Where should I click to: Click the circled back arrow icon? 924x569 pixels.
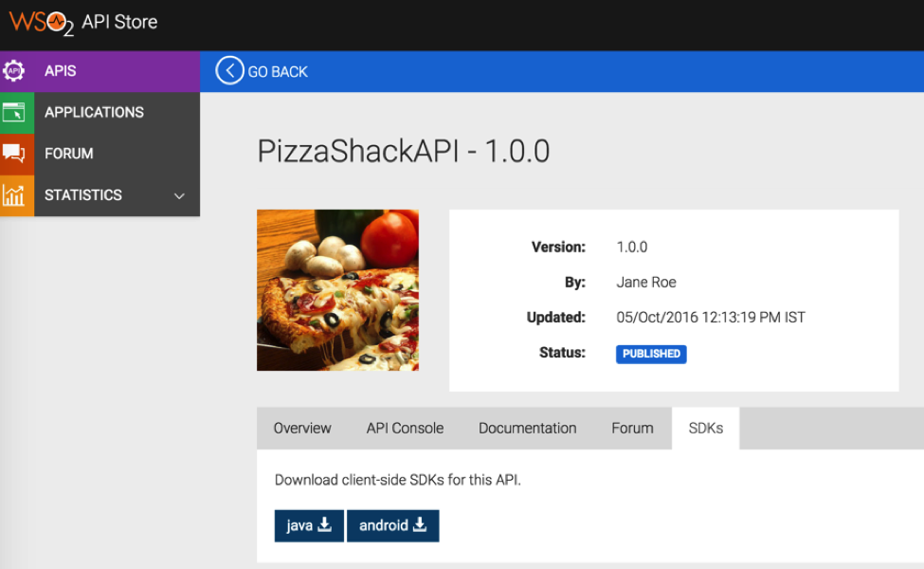coord(229,71)
